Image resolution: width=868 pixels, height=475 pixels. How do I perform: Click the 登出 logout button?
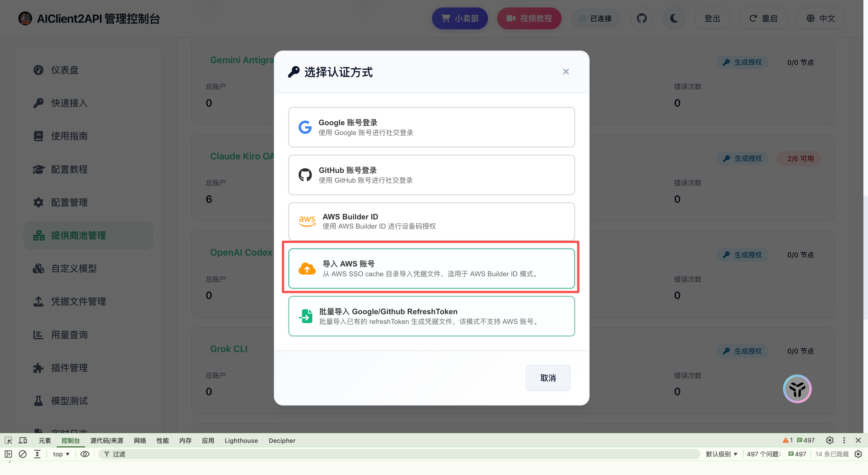point(712,18)
